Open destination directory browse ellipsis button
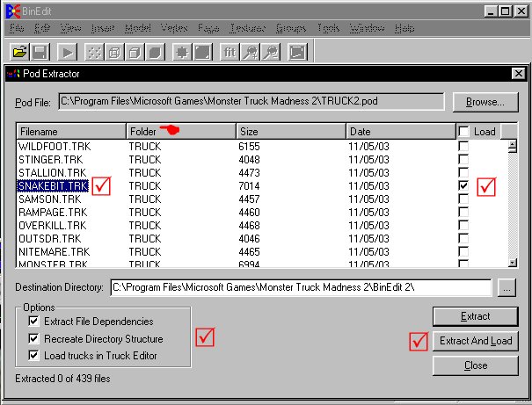The width and height of the screenshot is (532, 405). (506, 287)
